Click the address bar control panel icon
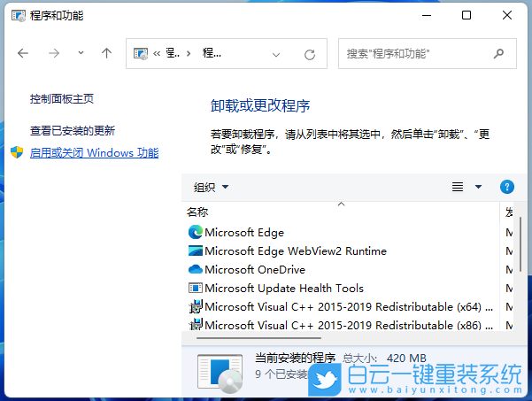532x401 pixels. click(x=141, y=54)
